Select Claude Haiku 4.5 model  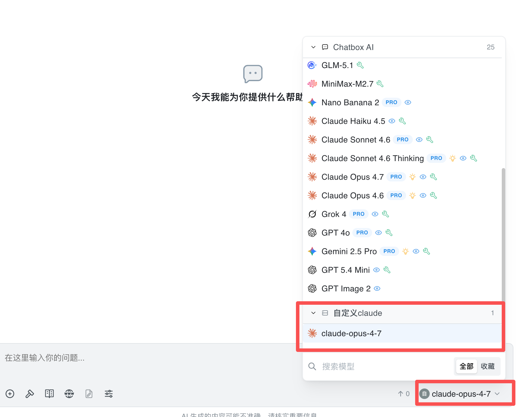[x=402, y=121]
